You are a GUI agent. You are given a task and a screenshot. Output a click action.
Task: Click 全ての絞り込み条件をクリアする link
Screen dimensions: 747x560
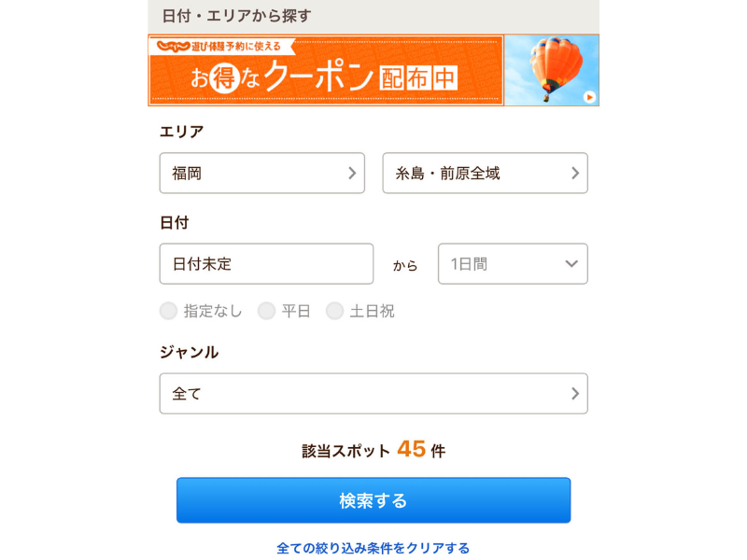coord(373,548)
